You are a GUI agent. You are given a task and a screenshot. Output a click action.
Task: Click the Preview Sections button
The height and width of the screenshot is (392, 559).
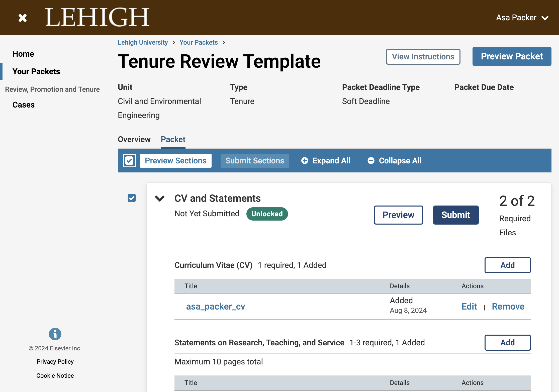176,161
